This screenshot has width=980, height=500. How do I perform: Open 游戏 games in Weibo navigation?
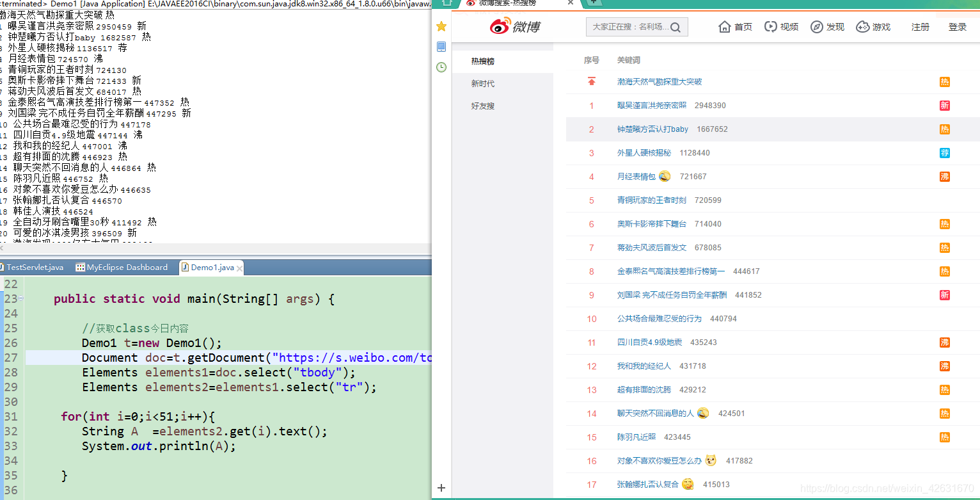pos(873,27)
